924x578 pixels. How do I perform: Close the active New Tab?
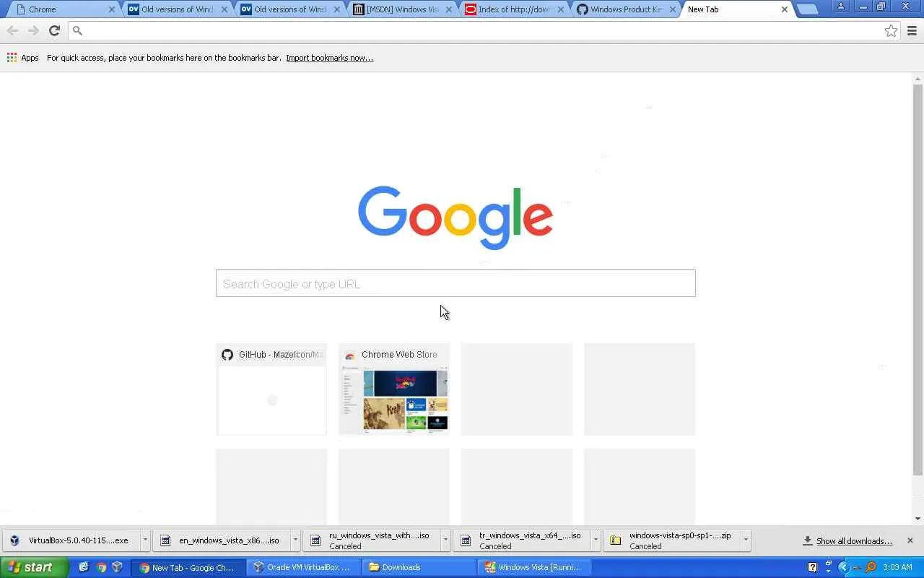785,9
